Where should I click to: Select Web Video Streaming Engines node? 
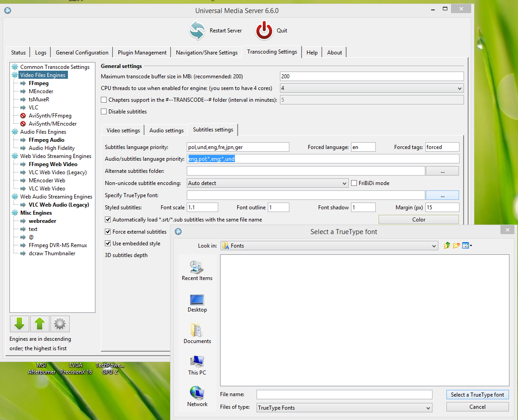point(56,156)
